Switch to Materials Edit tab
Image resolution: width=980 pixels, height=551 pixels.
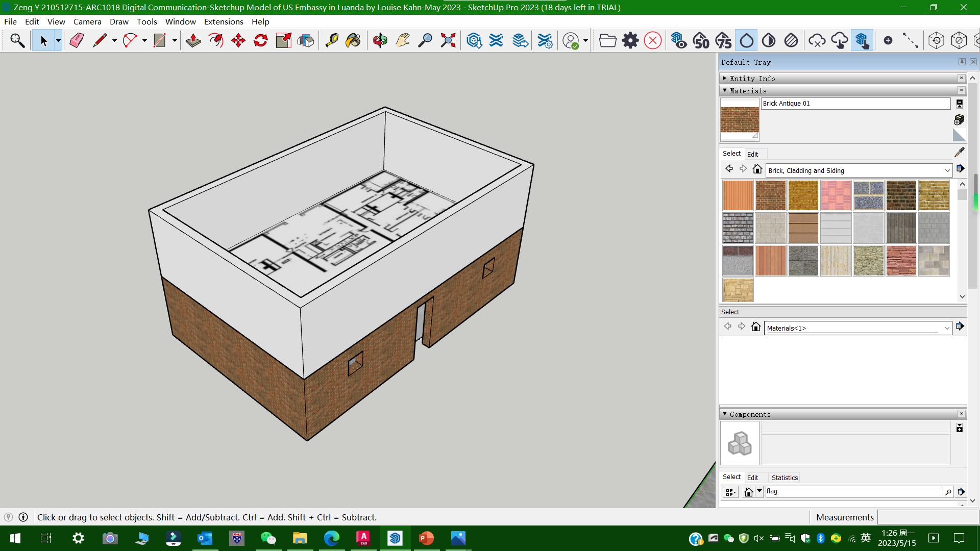(x=752, y=154)
